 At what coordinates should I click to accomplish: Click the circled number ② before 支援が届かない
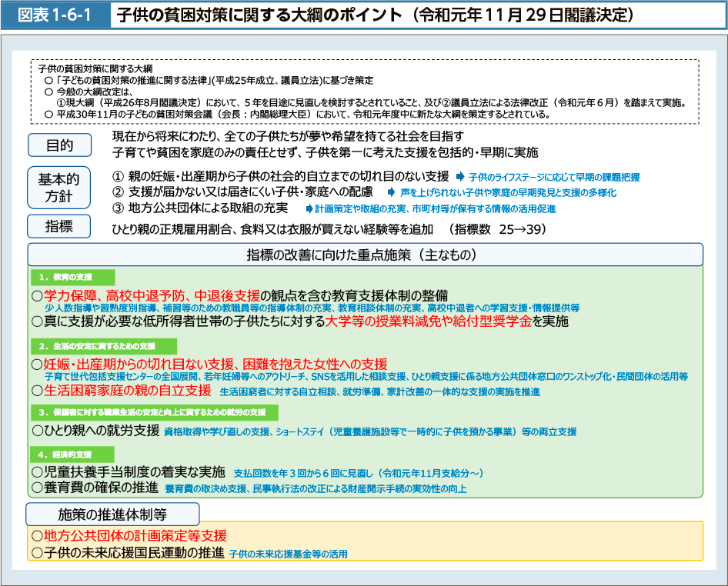click(118, 191)
